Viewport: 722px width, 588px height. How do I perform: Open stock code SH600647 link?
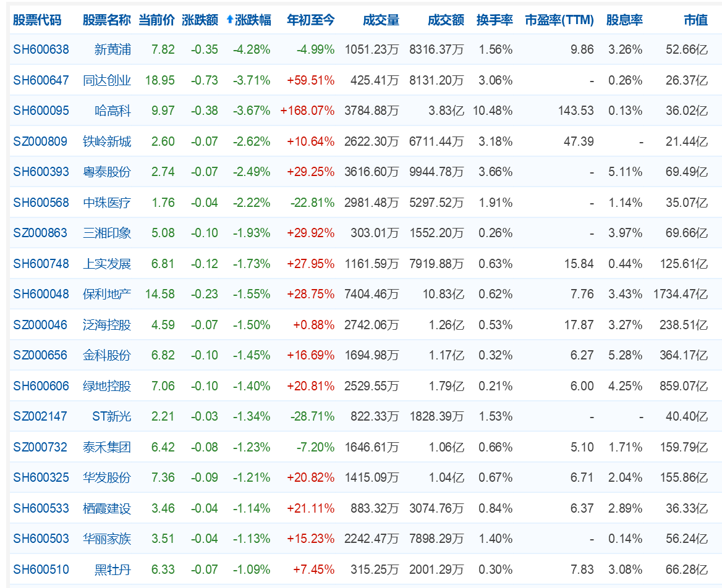click(x=41, y=80)
